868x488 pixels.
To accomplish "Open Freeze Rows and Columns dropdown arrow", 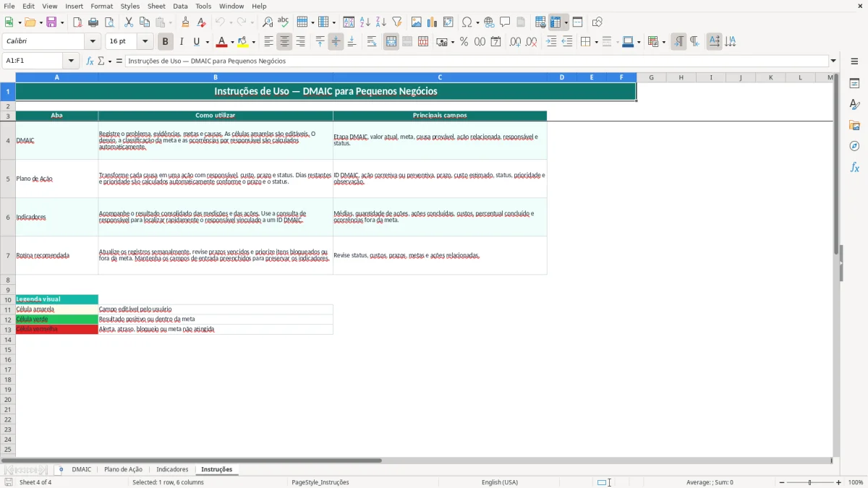I will pos(566,22).
